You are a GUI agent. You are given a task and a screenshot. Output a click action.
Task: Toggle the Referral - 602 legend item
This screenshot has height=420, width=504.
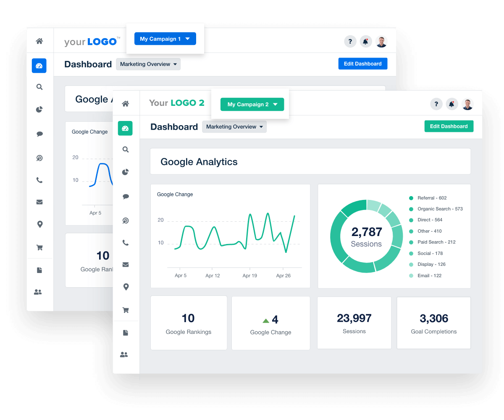coord(432,198)
